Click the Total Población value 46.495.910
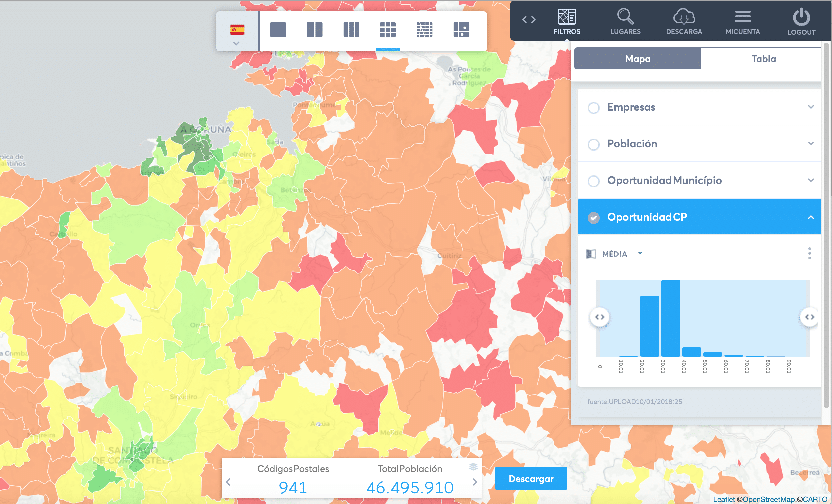 pos(410,488)
